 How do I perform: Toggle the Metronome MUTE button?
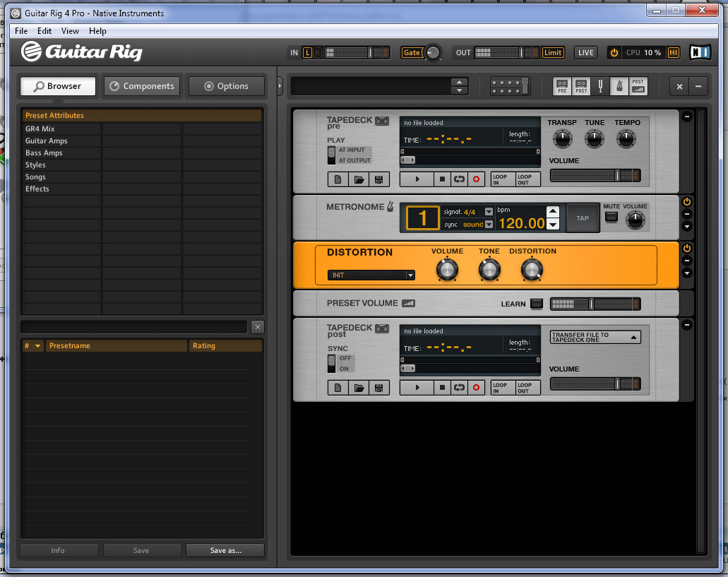611,217
